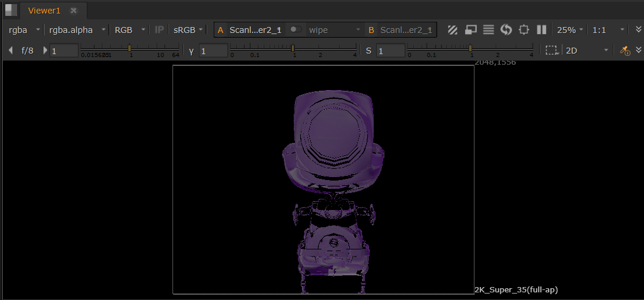
Task: Toggle the clipping warning zebra-stripes icon
Action: [453, 30]
